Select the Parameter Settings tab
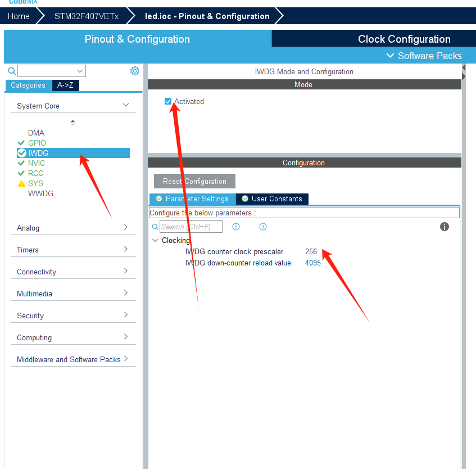The width and height of the screenshot is (476, 469). click(x=192, y=199)
